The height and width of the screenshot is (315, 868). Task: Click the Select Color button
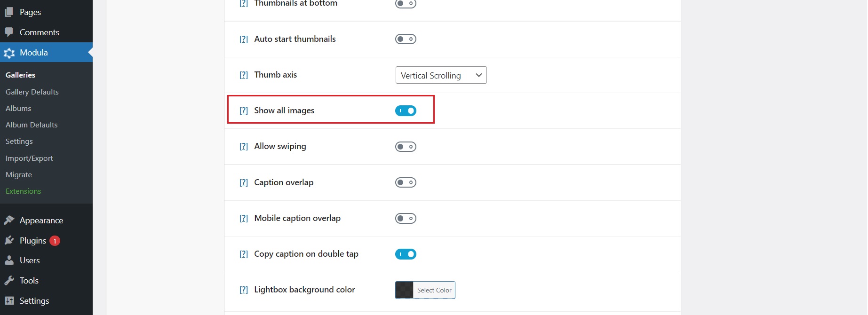pyautogui.click(x=434, y=290)
